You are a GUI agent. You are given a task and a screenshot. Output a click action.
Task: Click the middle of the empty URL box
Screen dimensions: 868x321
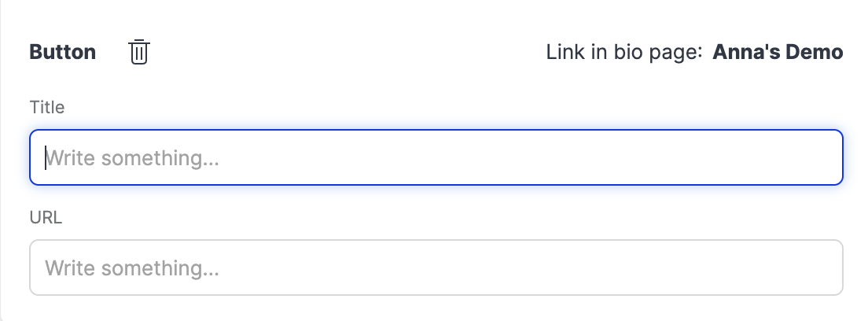pos(436,268)
